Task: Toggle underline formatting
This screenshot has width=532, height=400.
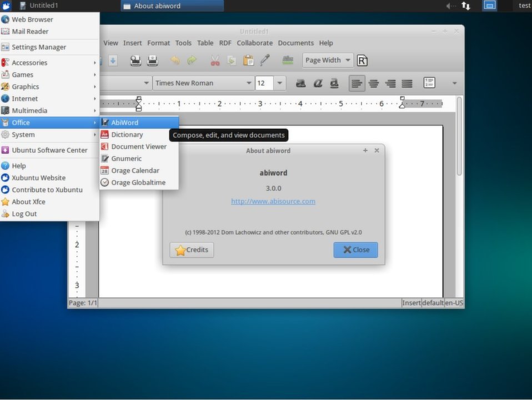Action: click(334, 83)
